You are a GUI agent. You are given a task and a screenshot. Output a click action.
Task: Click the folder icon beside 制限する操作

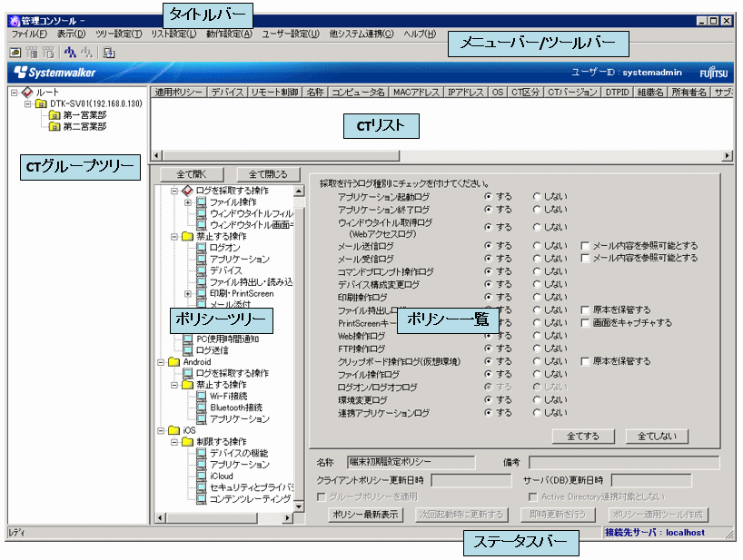click(188, 442)
